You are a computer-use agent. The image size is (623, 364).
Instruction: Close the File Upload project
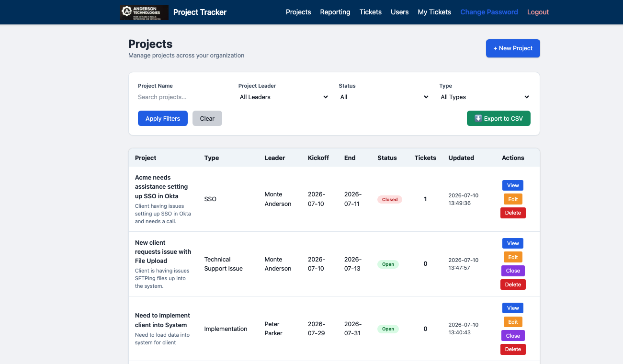coord(513,271)
